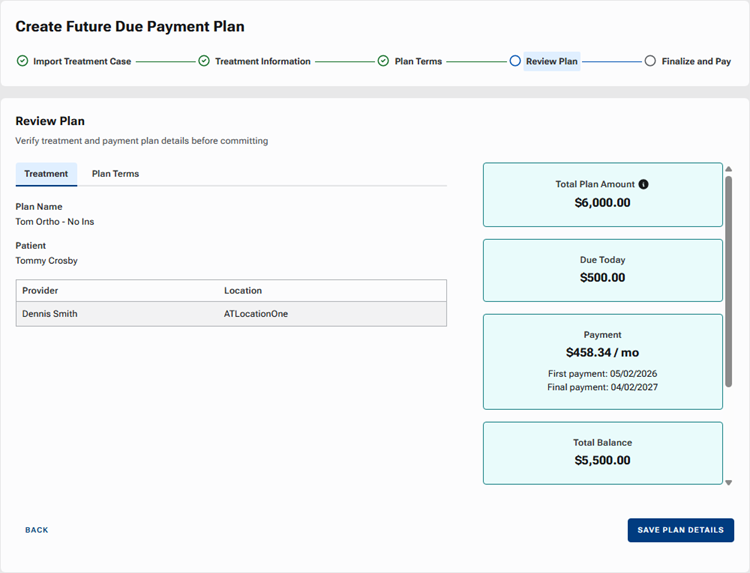Open the Plan Terms tab
This screenshot has width=750, height=573.
(x=115, y=174)
